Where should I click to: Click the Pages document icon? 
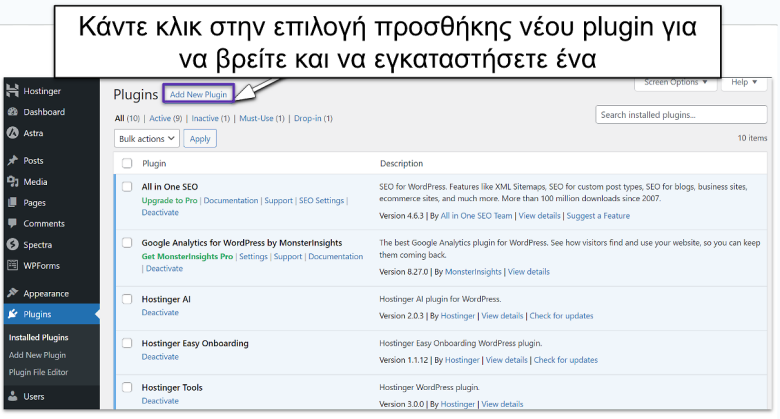click(12, 203)
